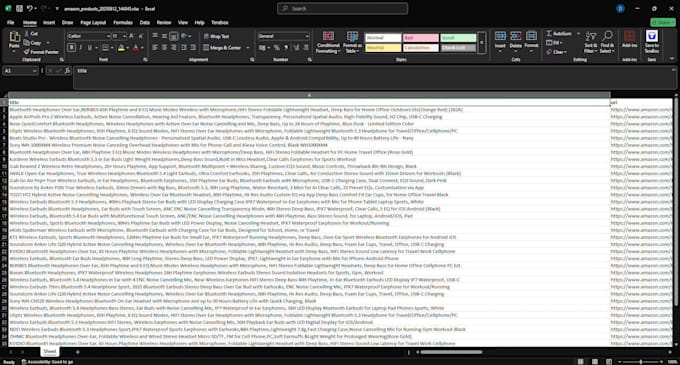Image resolution: width=680 pixels, height=365 pixels.
Task: Expand the Merge & Center dropdown arrow
Action: pyautogui.click(x=248, y=48)
